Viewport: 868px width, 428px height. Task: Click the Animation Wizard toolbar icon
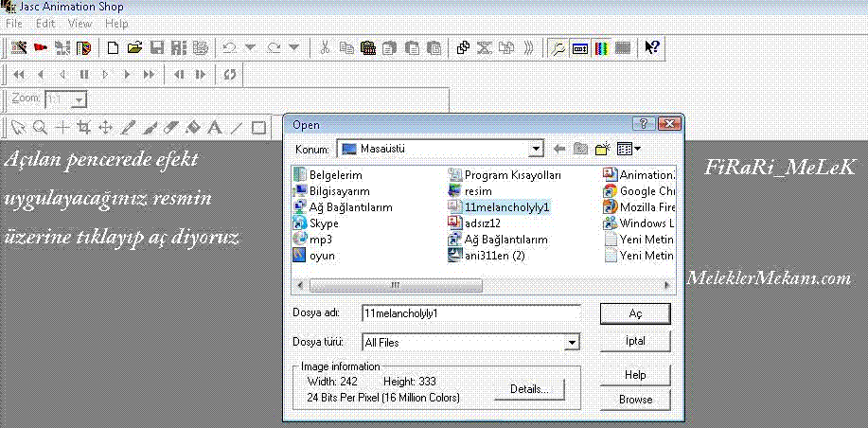(x=19, y=46)
